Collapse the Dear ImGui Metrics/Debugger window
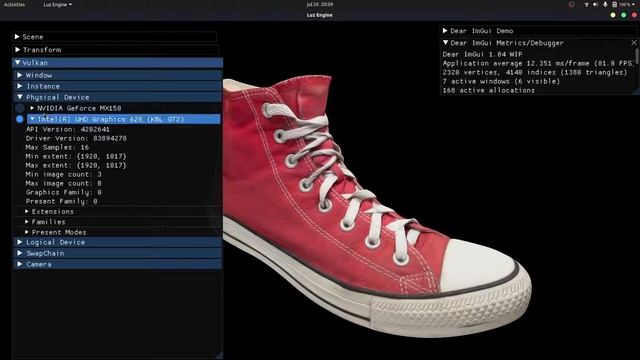This screenshot has height=360, width=640. (x=445, y=42)
